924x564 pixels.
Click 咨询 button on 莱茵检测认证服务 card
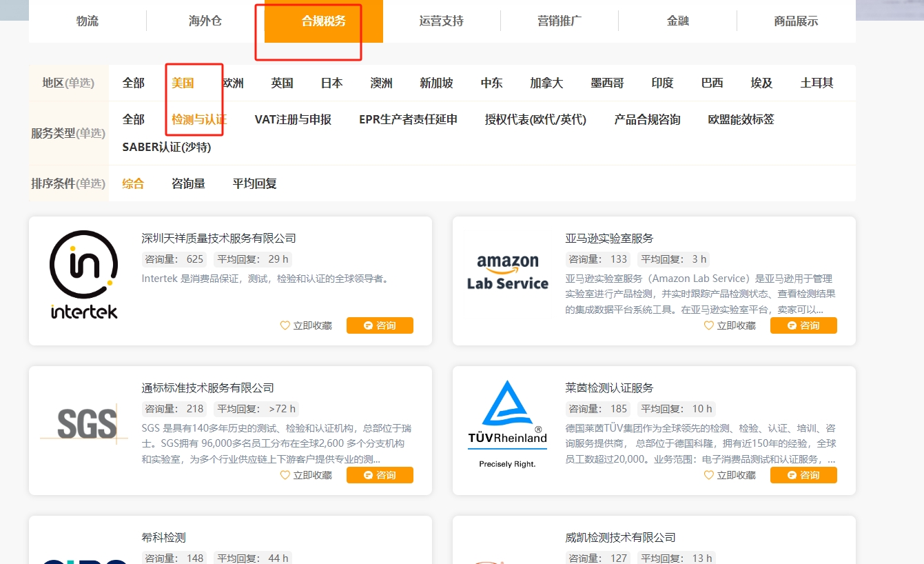click(x=803, y=475)
